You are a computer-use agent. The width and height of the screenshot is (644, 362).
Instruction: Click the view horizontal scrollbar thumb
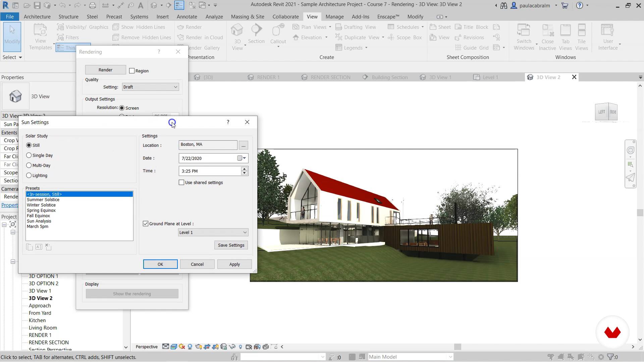[x=458, y=347]
